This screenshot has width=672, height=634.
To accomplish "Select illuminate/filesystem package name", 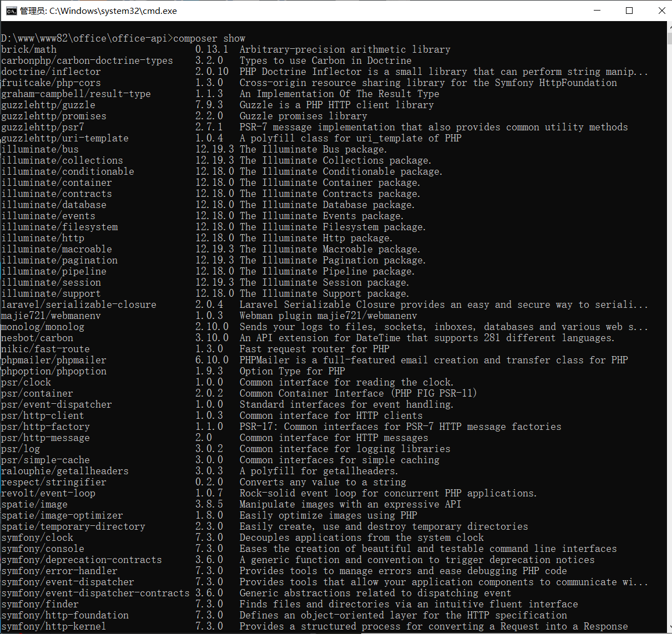I will [x=59, y=227].
